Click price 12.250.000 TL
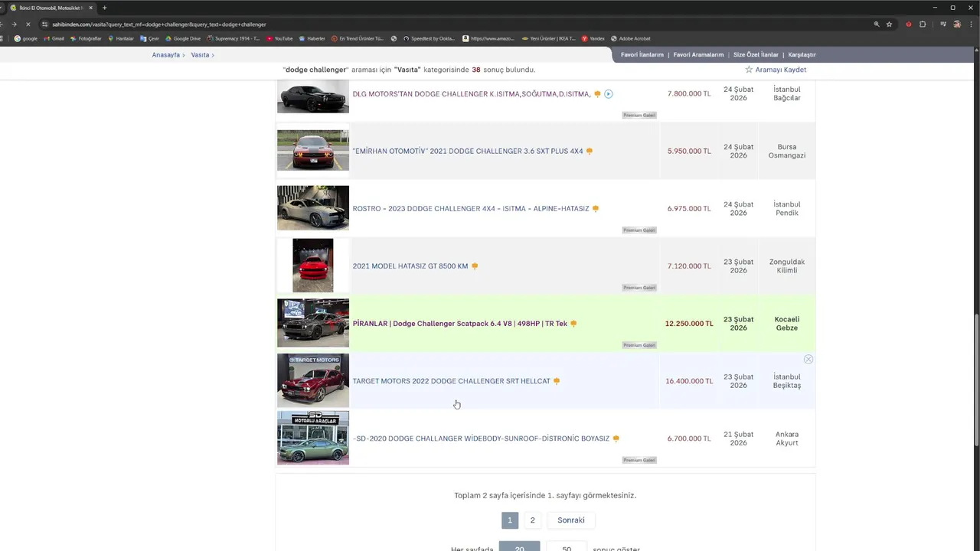980x551 pixels. 689,324
